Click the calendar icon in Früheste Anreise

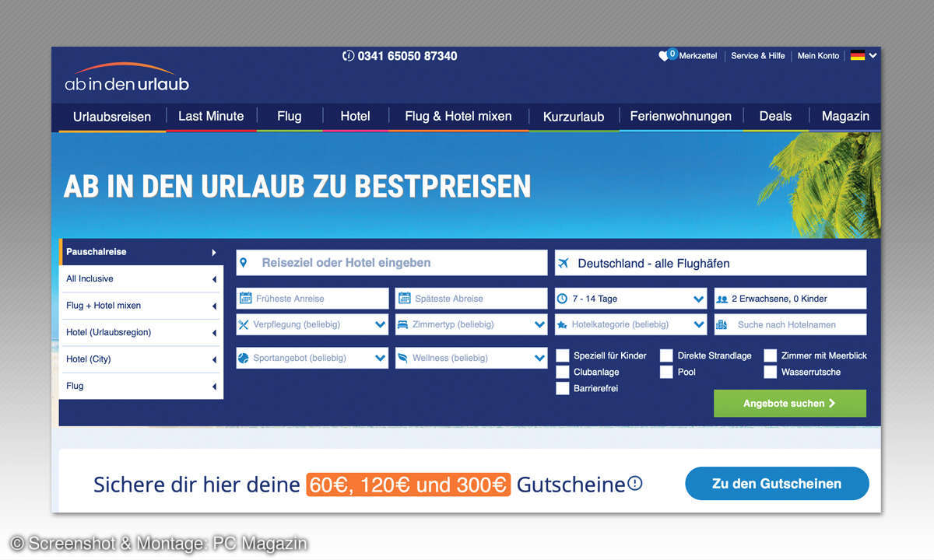(246, 298)
